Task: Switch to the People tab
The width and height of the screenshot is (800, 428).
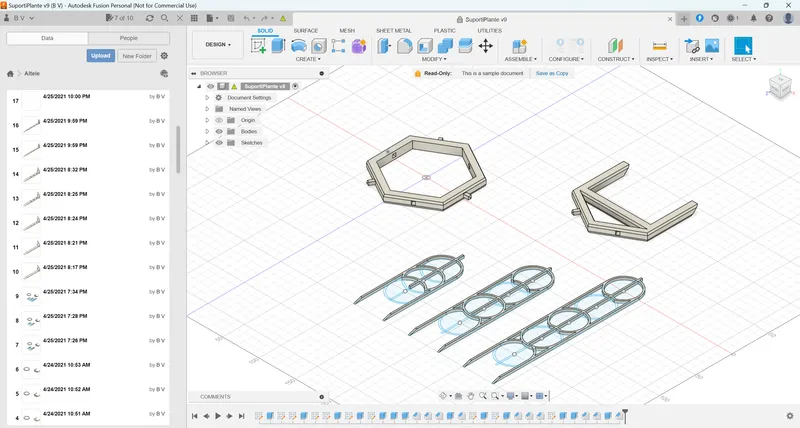Action: pyautogui.click(x=129, y=38)
